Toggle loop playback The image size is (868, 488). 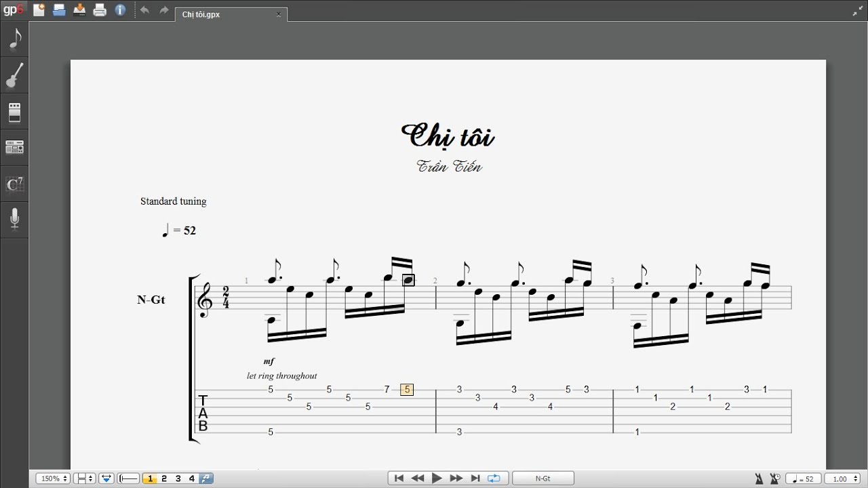click(x=494, y=479)
